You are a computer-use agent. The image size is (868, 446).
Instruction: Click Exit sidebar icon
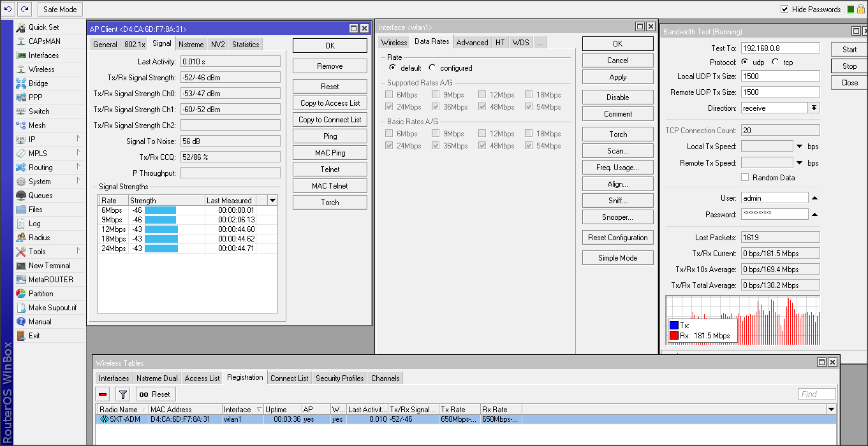pyautogui.click(x=21, y=336)
